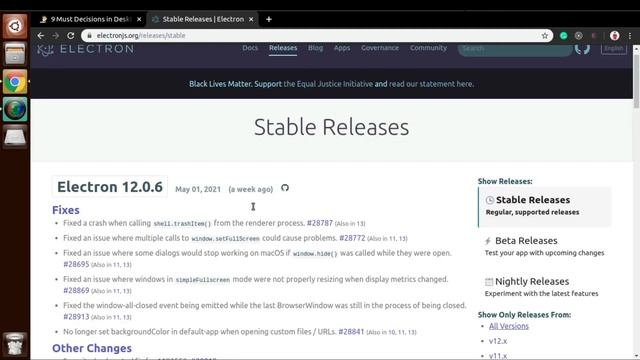Close the 9 Must Decisions tab
Image resolution: width=640 pixels, height=360 pixels.
(x=139, y=19)
